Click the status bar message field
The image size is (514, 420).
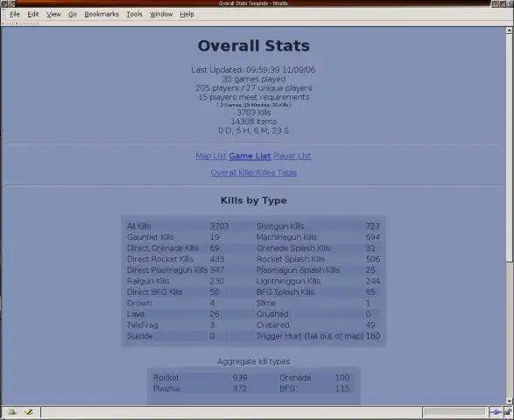(x=231, y=412)
